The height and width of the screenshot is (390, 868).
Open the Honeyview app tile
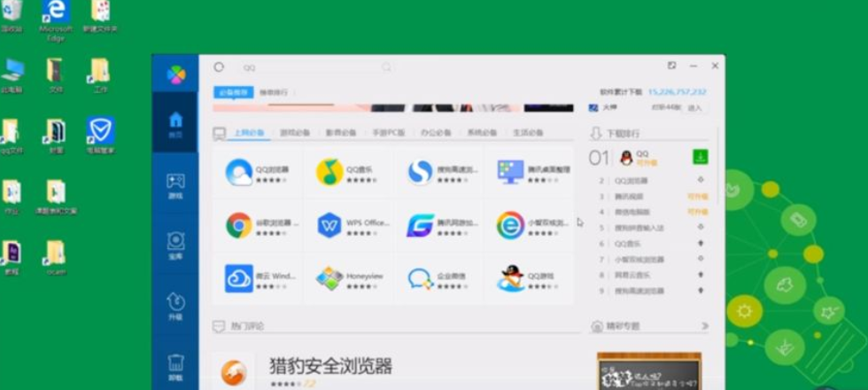point(349,278)
